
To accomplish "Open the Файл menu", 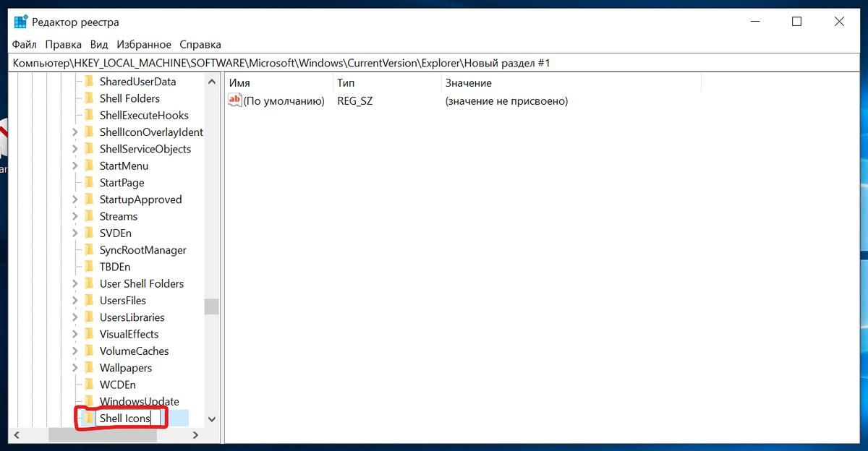I will 24,45.
